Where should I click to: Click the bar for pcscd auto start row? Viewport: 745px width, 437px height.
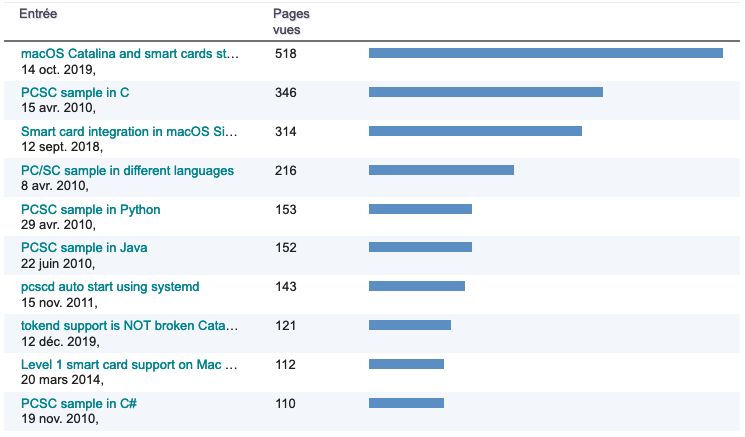[417, 286]
